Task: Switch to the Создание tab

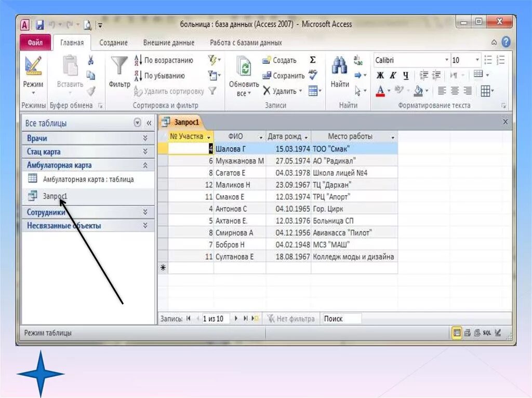Action: coord(113,43)
